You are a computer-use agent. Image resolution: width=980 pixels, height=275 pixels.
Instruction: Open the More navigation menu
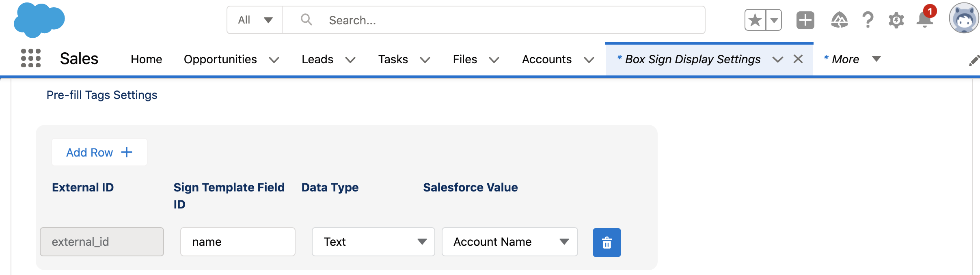pos(852,59)
